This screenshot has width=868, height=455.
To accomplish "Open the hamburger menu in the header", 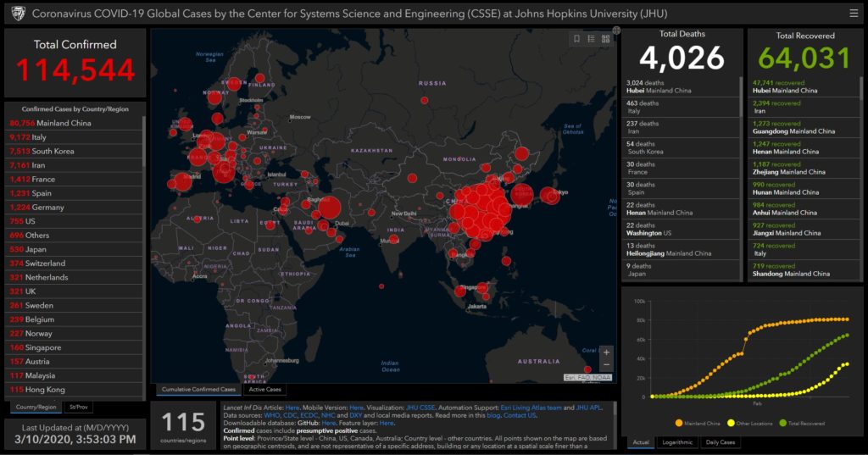I will (854, 14).
